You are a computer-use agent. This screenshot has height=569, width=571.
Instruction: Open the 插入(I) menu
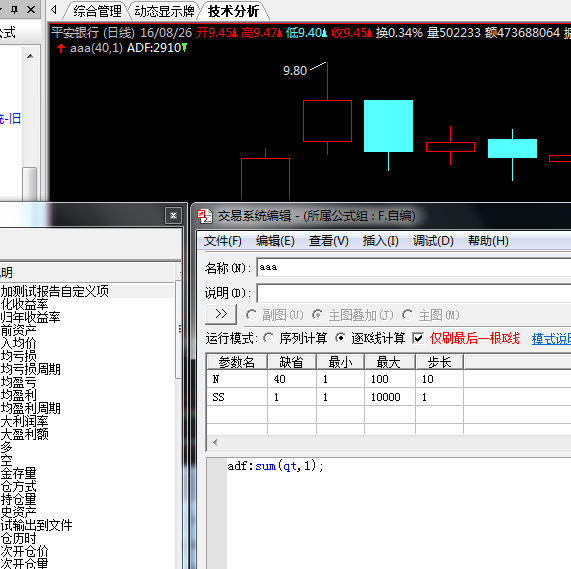(381, 241)
